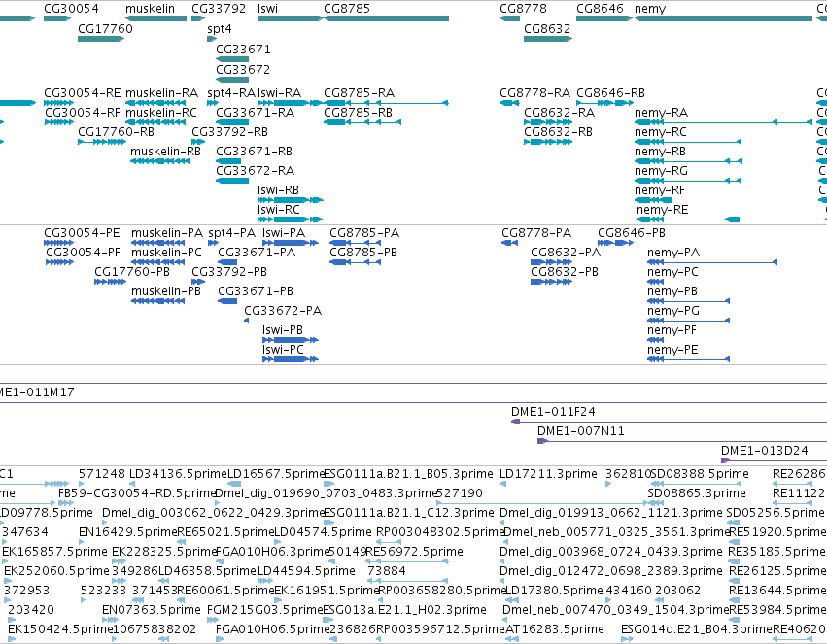
Task: Select BAC clone DME1-007N11
Action: (x=682, y=441)
